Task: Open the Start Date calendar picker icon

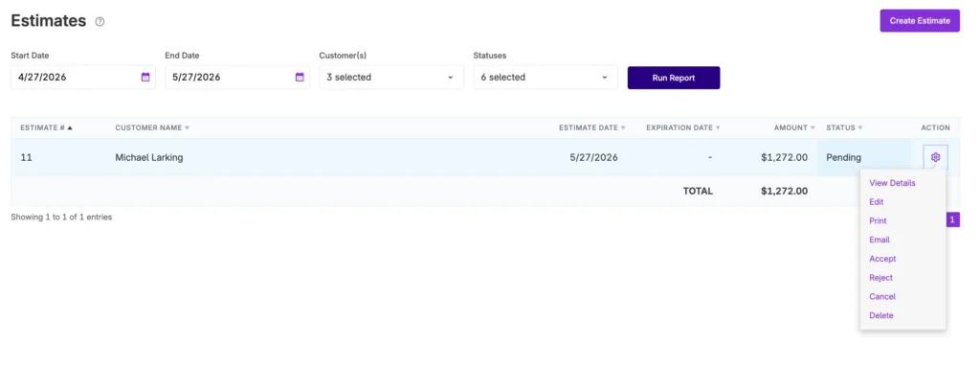Action: (x=145, y=77)
